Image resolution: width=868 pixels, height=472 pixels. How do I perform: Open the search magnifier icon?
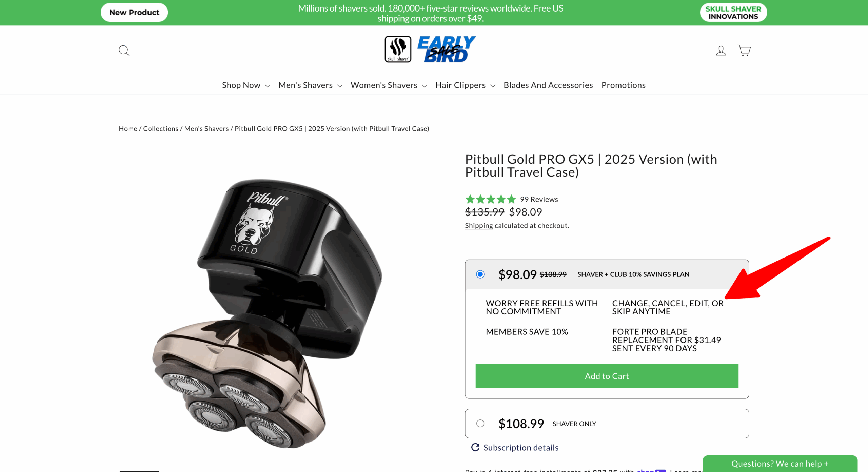[124, 50]
